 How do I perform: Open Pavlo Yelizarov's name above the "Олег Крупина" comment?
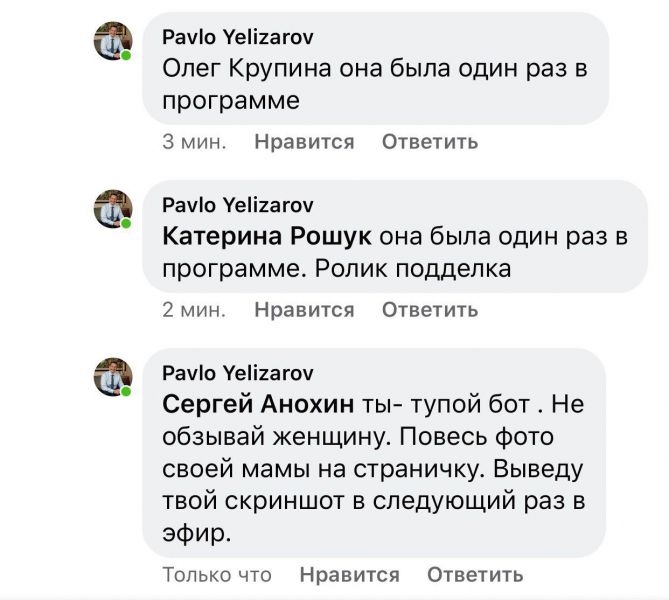pyautogui.click(x=237, y=37)
